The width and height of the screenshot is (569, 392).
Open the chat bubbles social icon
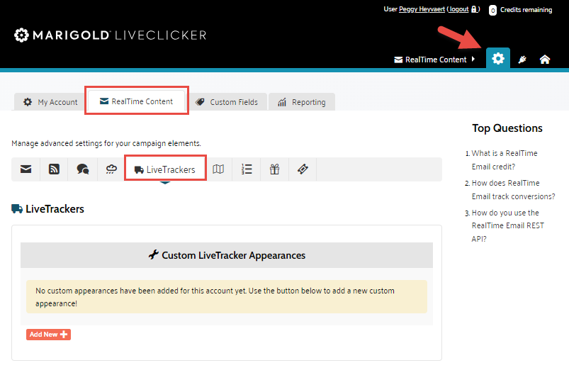(x=83, y=169)
